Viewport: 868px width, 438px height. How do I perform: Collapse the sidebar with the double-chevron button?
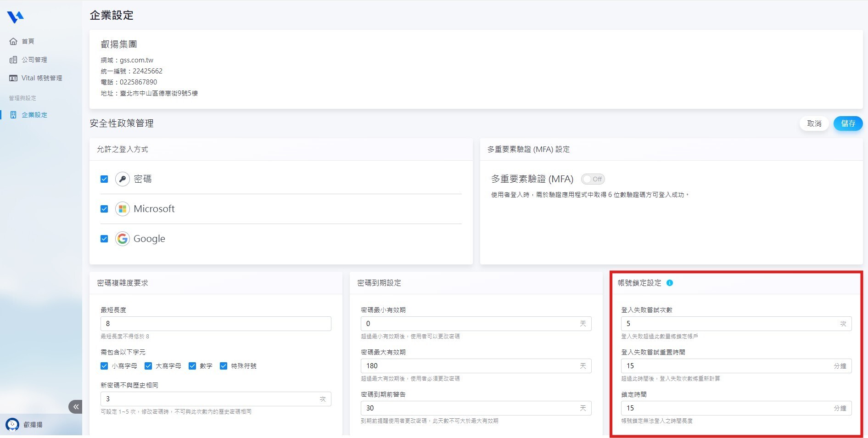click(76, 407)
